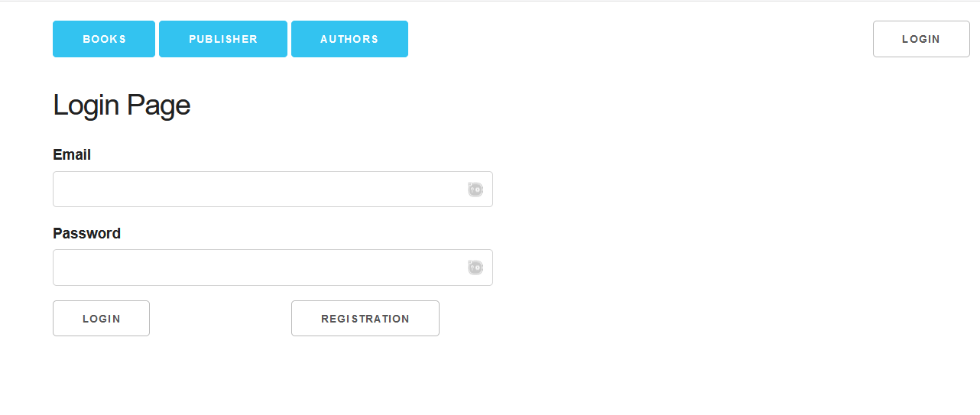
Task: Click the Login Page heading
Action: [x=122, y=105]
